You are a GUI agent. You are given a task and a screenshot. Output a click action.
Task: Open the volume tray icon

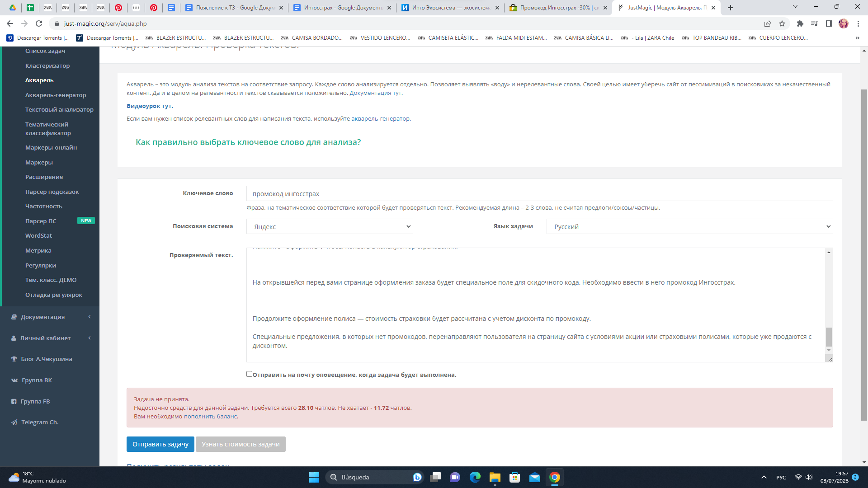click(809, 477)
